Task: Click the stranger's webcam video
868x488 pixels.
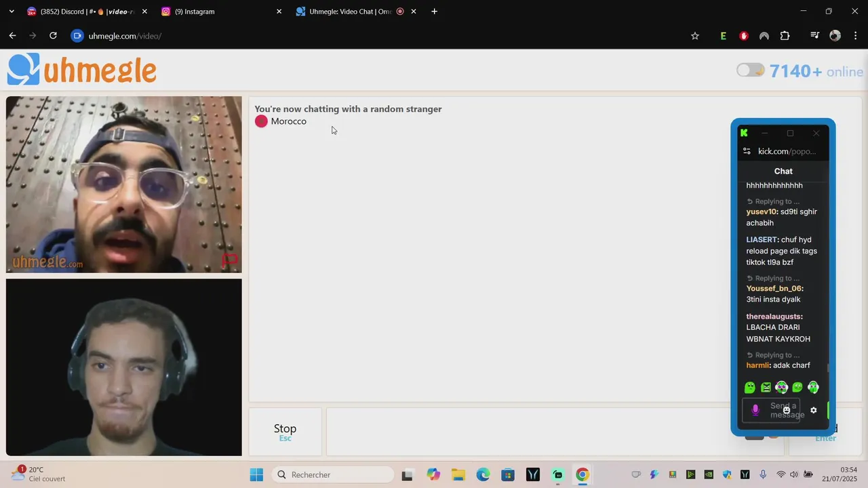Action: pos(124,184)
